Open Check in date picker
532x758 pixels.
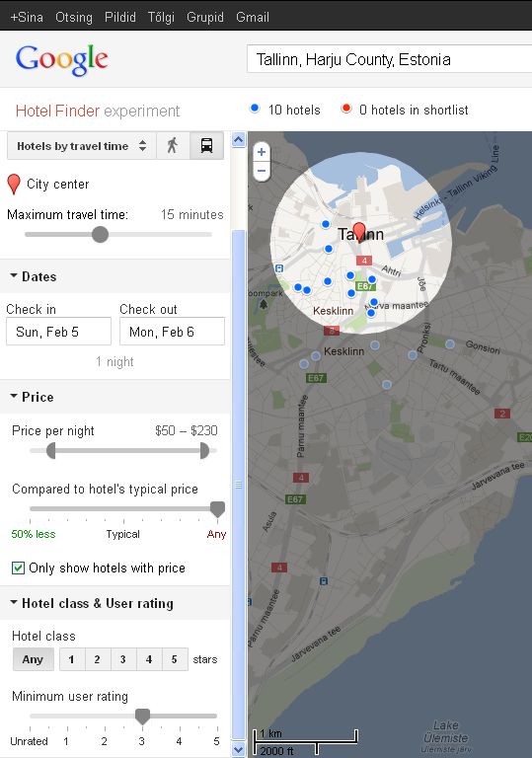58,332
